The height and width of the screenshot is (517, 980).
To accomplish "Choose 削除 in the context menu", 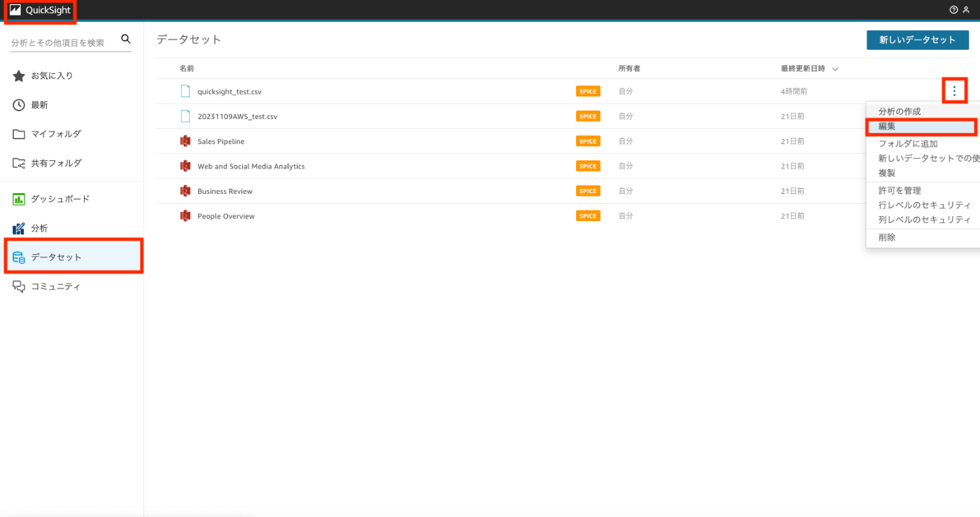I will [887, 237].
